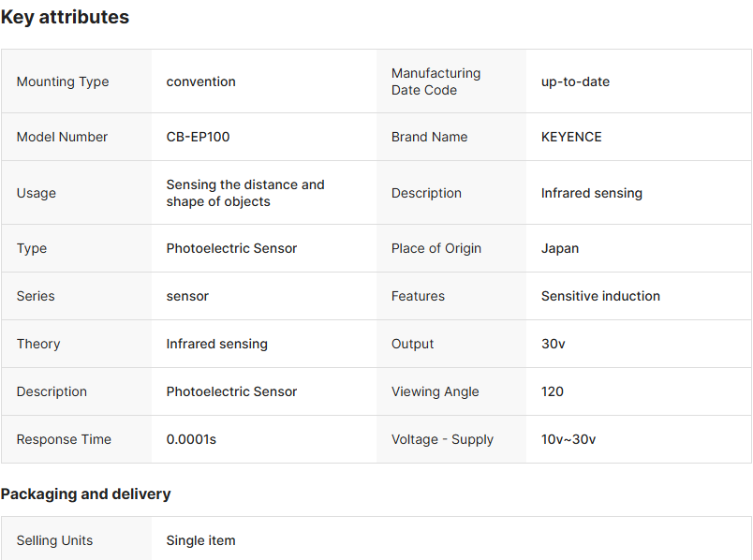
Task: Select the Japan origin value
Action: 560,248
